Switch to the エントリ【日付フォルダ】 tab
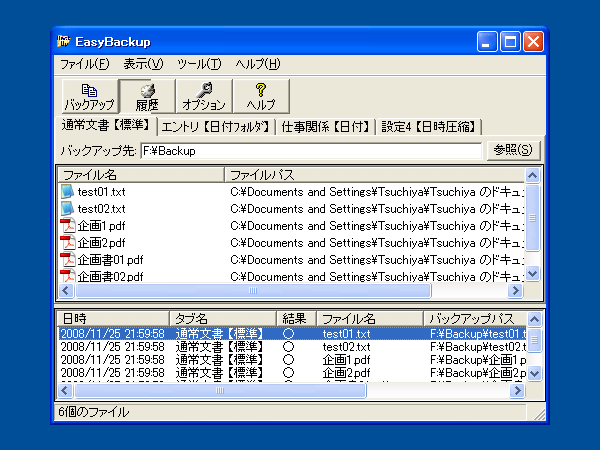The image size is (600, 450). tap(215, 127)
